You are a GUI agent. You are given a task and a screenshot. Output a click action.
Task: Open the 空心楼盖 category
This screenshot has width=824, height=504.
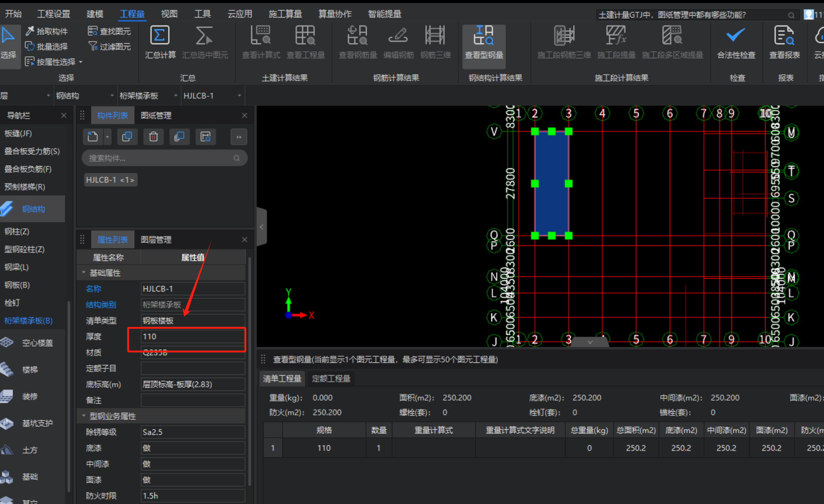tap(32, 342)
